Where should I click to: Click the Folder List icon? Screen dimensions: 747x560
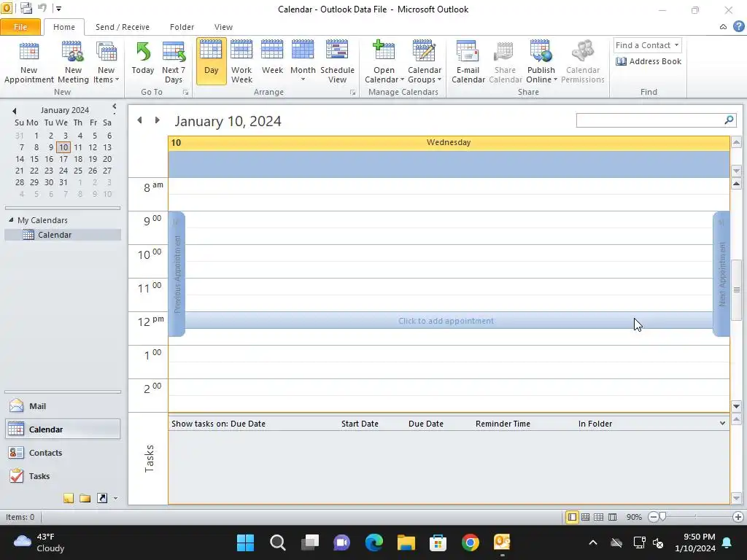(x=85, y=498)
